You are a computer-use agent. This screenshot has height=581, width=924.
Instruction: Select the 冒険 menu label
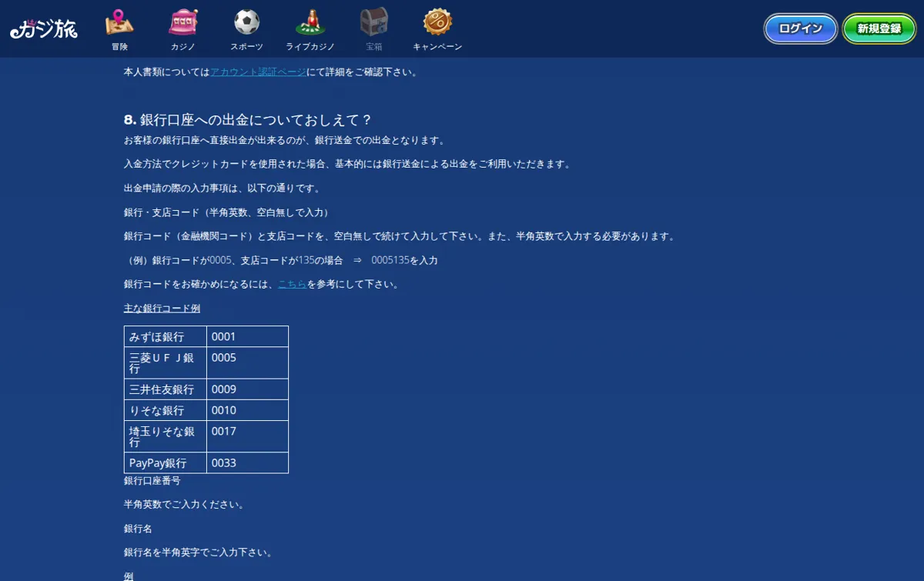(x=119, y=47)
